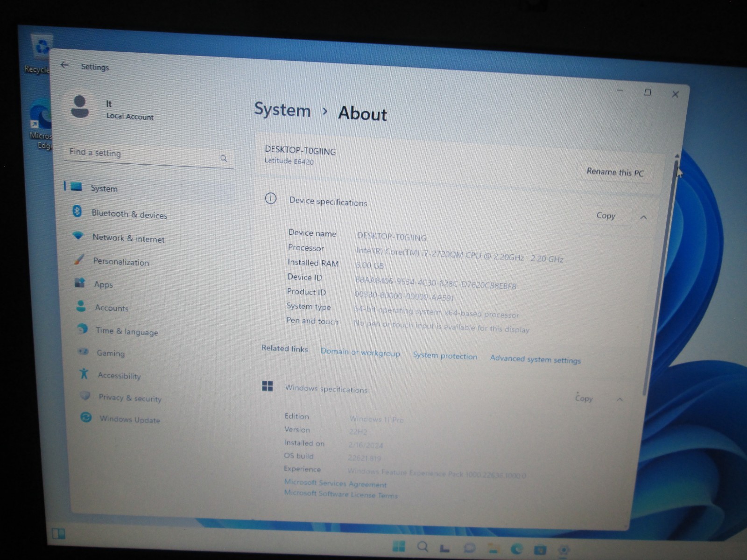Click the Time & language globe icon
This screenshot has height=560, width=747.
coord(82,329)
